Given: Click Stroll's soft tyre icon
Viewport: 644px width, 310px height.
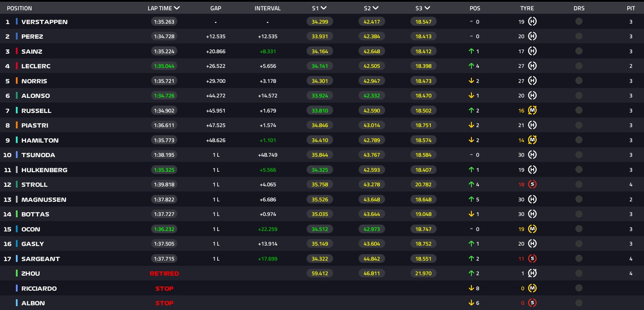Looking at the screenshot, I should tap(532, 185).
